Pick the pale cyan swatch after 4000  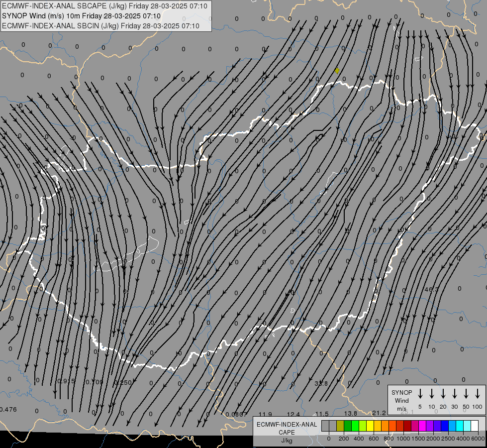pyautogui.click(x=467, y=426)
